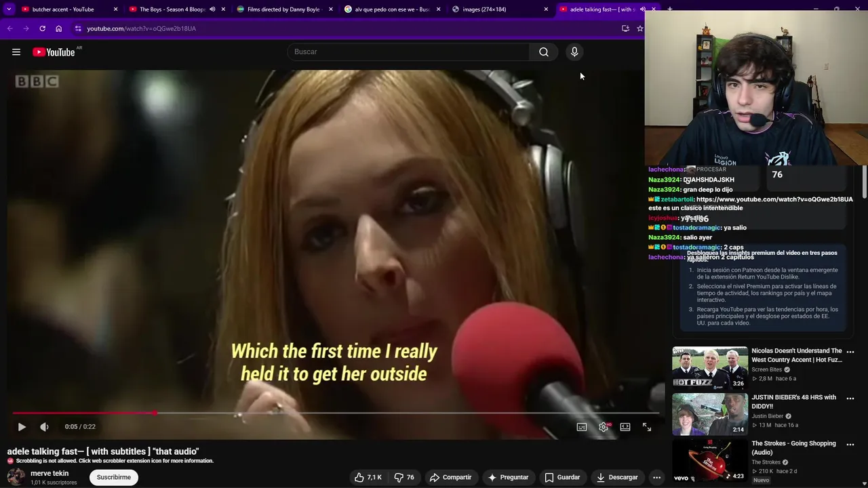Screen dimensions: 868x488
Task: Click the cast/install icon in address bar
Action: 625,28
